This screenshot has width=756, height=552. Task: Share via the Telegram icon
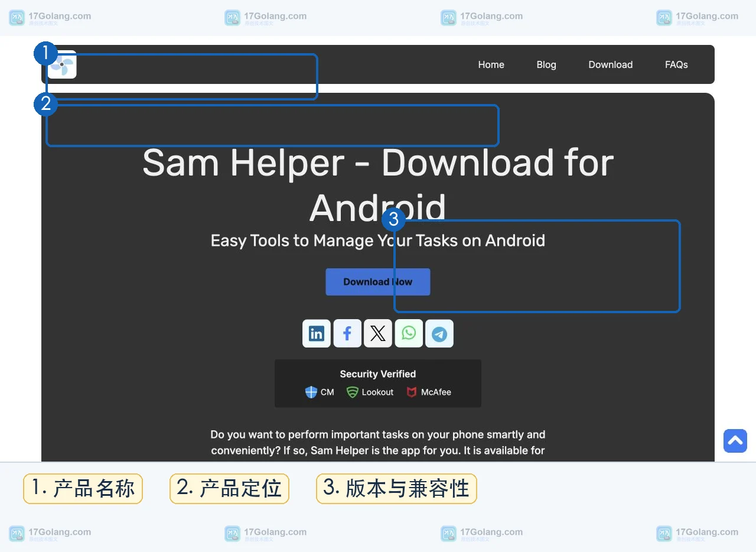click(x=439, y=333)
